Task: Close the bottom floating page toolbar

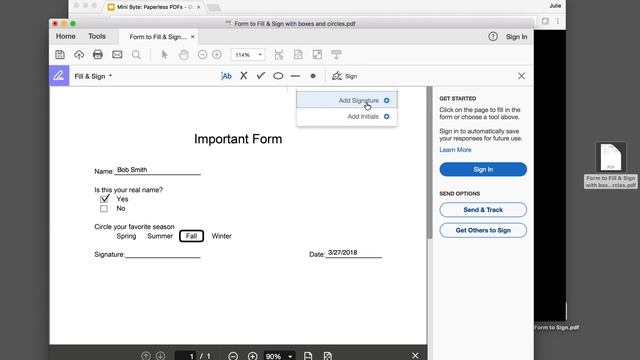Action: (415, 356)
